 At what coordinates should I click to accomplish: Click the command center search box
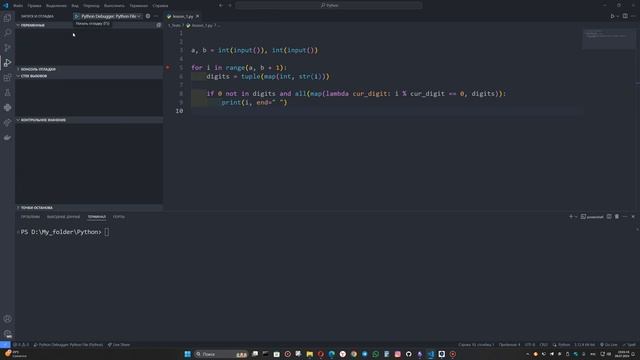tap(329, 5)
